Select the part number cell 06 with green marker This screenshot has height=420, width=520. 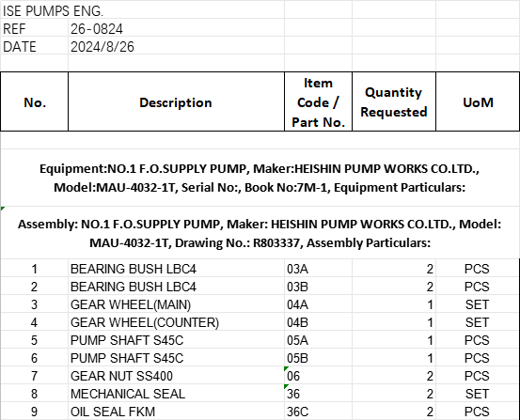pyautogui.click(x=318, y=376)
